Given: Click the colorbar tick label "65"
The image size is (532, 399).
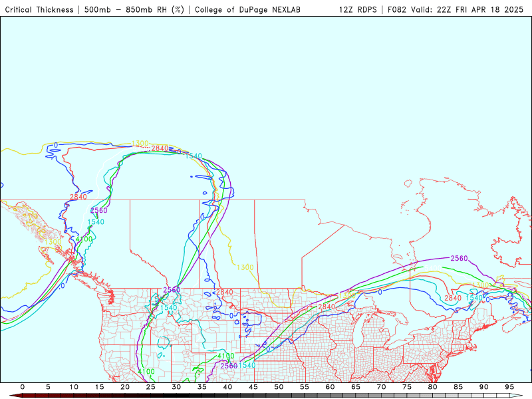Looking at the screenshot, I should (356, 387).
